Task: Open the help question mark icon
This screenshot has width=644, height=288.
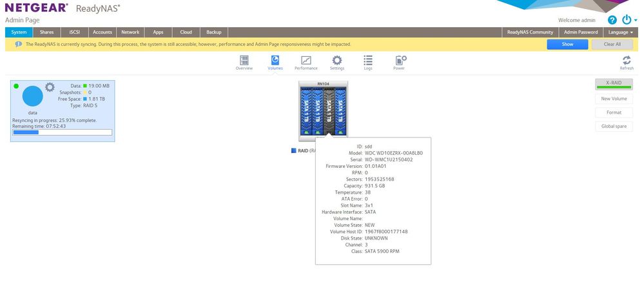Action: [x=612, y=20]
